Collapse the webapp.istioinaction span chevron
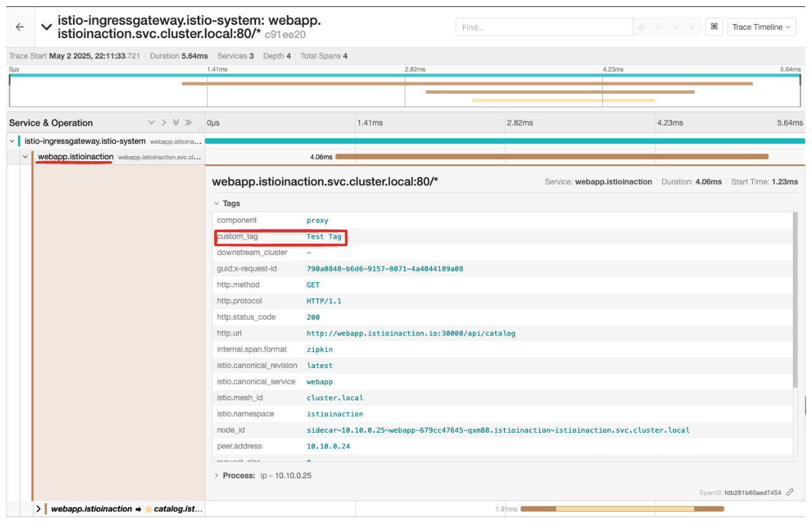The height and width of the screenshot is (531, 812). (25, 157)
